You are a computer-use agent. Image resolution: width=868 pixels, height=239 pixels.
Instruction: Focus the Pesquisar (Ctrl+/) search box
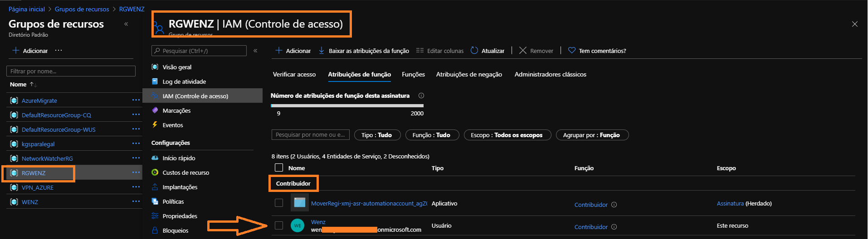click(x=199, y=51)
